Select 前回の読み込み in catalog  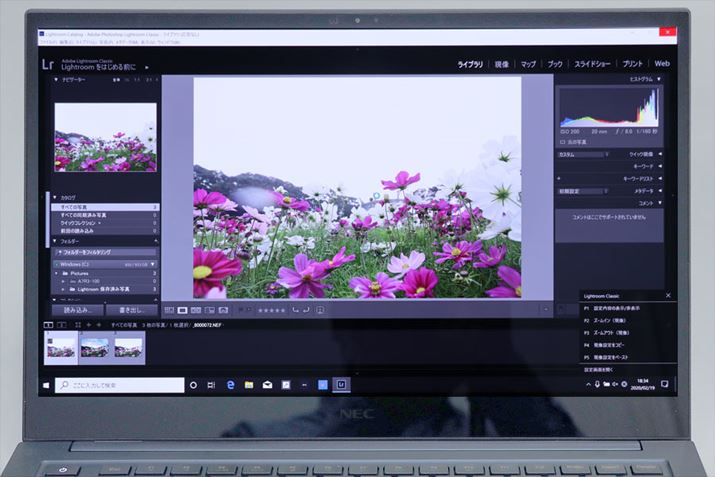pos(105,231)
